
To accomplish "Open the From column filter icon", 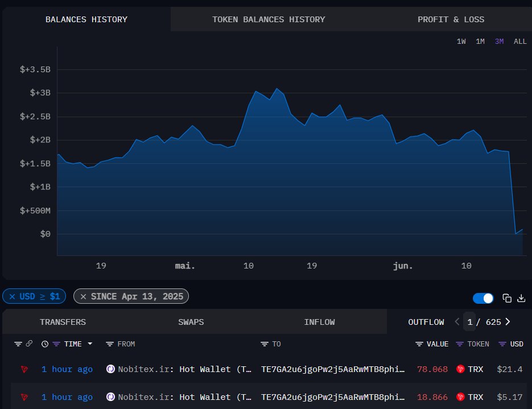I will [110, 344].
